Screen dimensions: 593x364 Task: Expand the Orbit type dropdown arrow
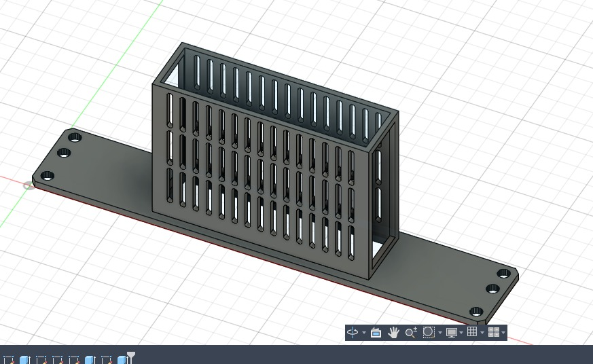pos(364,333)
